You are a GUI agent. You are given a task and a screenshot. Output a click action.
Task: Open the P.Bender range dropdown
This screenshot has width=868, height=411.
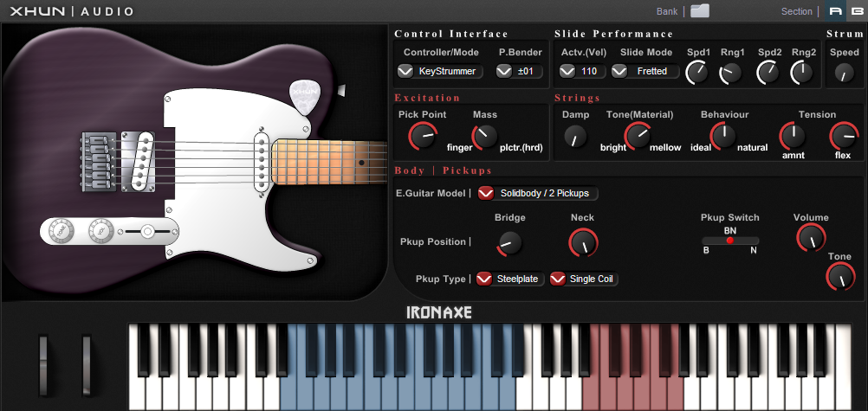(x=519, y=71)
